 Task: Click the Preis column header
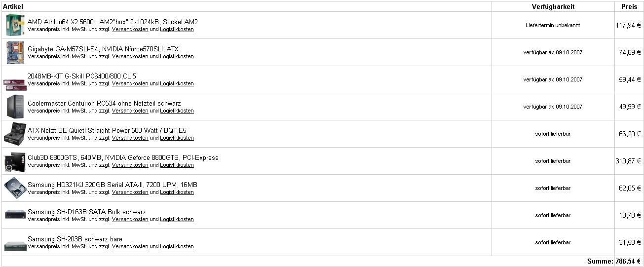[x=629, y=6]
